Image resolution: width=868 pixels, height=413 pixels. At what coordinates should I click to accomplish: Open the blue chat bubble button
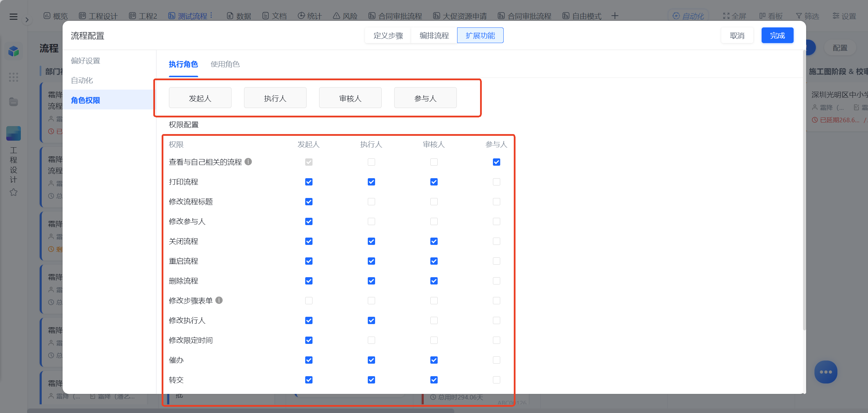coord(826,372)
